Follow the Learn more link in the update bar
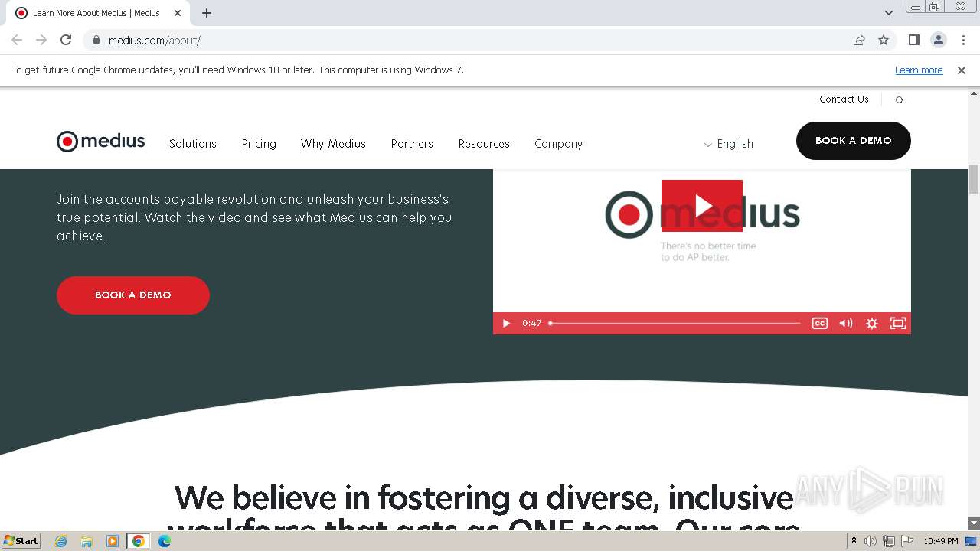This screenshot has width=980, height=551. tap(919, 70)
